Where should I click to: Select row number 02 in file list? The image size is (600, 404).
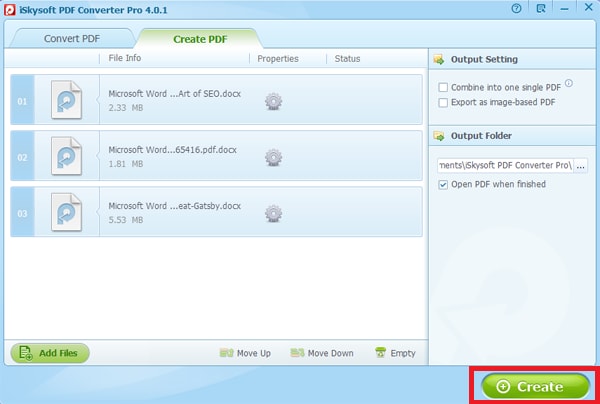22,156
